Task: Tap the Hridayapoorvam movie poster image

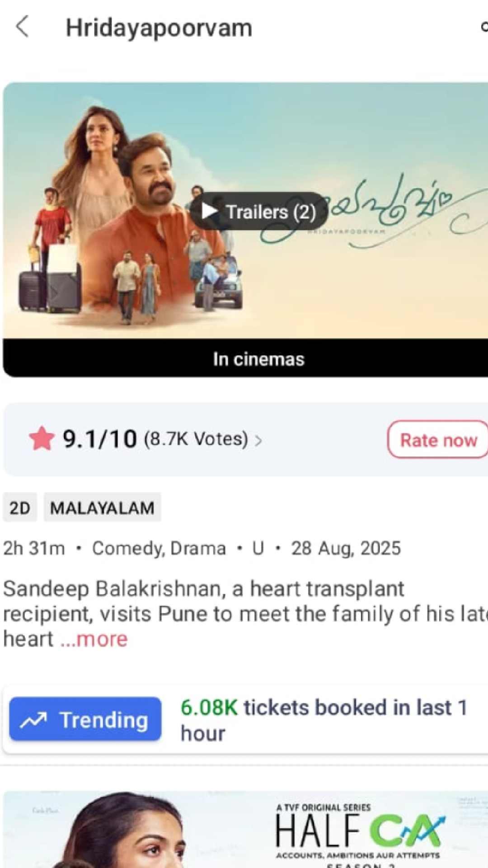Action: (245, 211)
